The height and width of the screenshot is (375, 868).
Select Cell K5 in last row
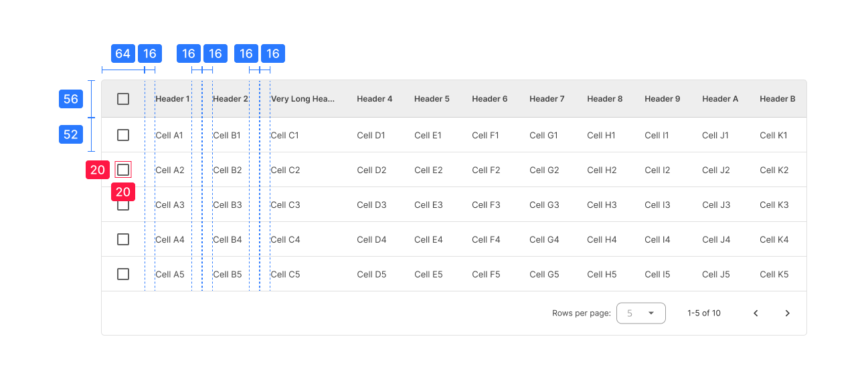[774, 274]
